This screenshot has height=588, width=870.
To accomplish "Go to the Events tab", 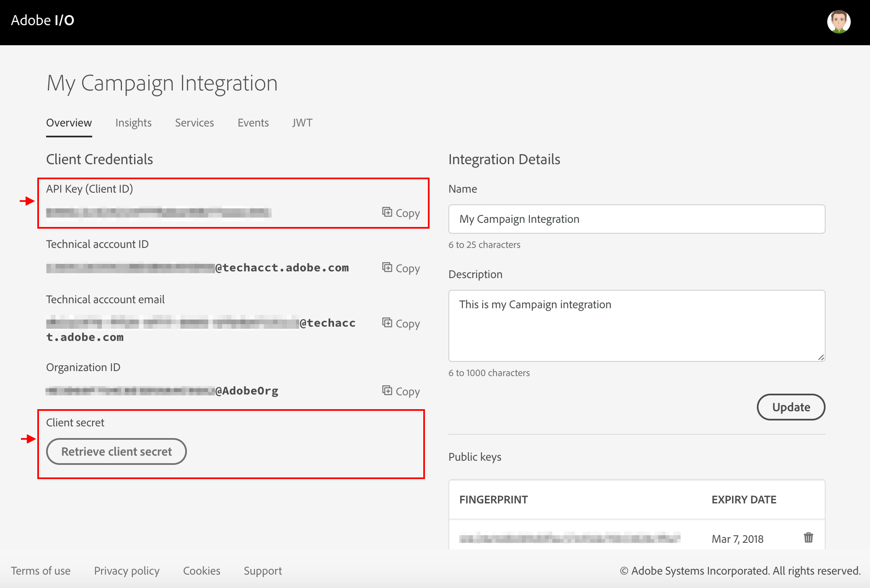I will 253,123.
